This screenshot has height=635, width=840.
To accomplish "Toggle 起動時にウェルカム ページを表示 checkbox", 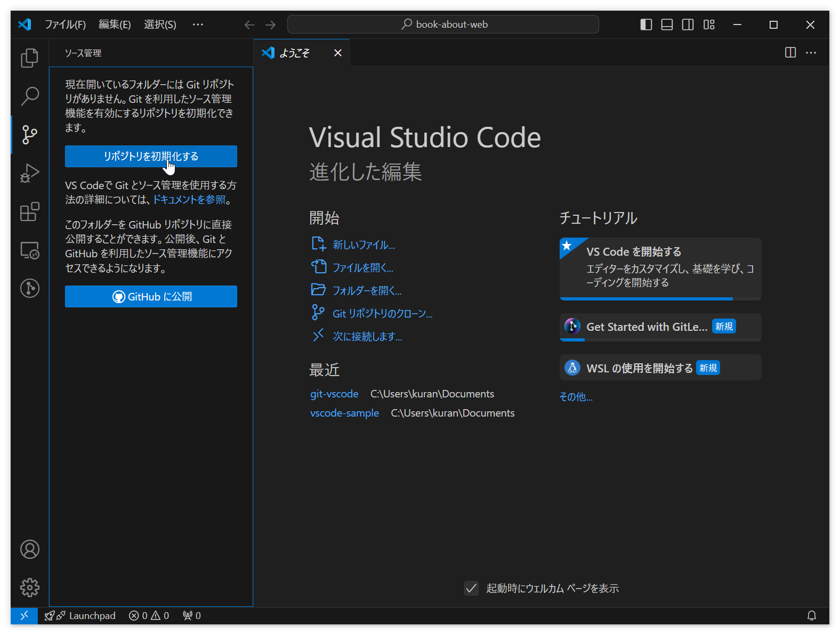I will click(471, 588).
